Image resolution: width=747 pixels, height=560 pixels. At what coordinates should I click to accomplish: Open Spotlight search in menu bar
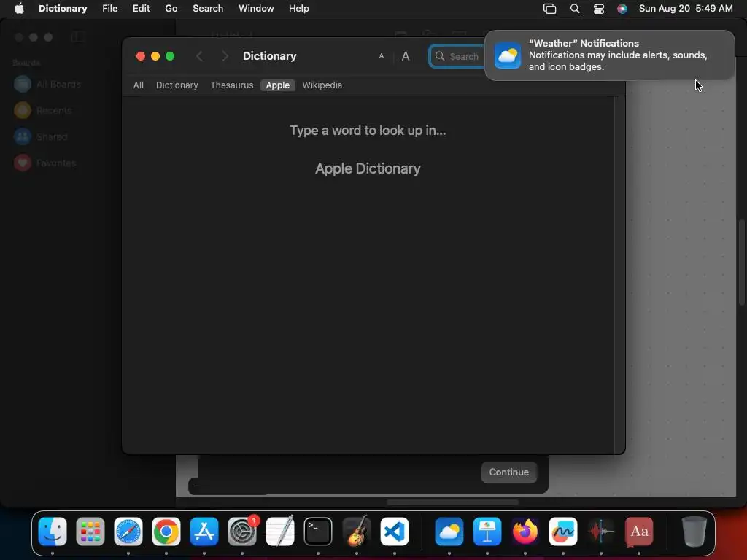click(575, 9)
